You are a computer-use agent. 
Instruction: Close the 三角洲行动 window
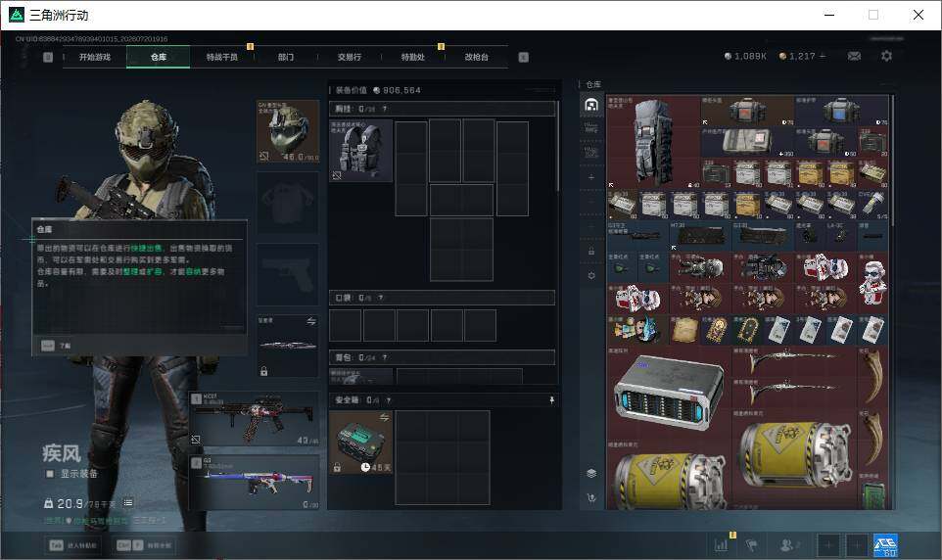918,15
